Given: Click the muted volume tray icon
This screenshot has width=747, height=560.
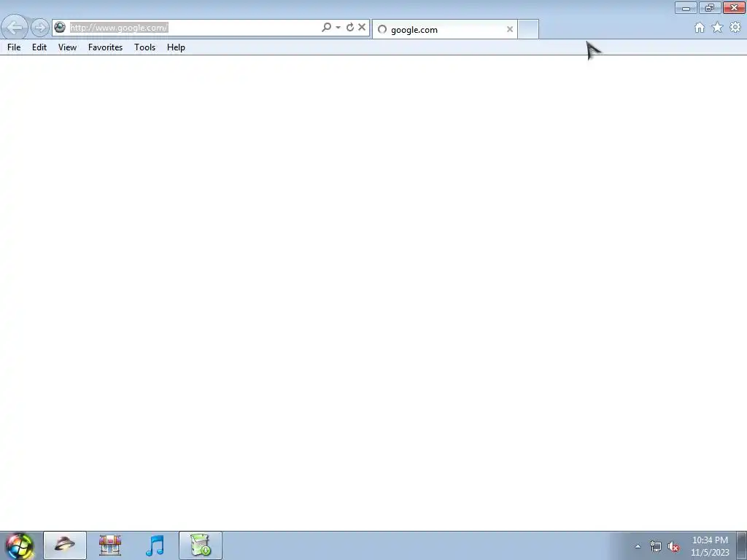Looking at the screenshot, I should pos(673,547).
